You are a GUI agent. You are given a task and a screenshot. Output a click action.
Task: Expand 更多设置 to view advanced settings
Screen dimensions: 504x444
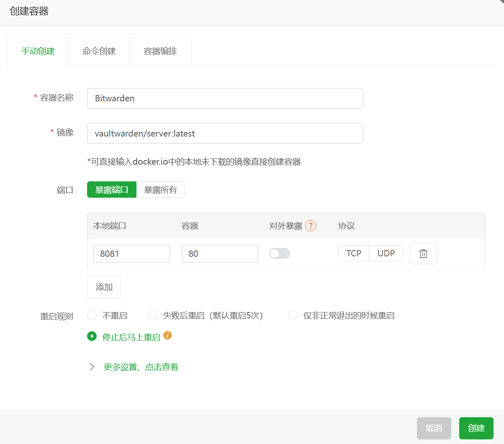pyautogui.click(x=141, y=367)
